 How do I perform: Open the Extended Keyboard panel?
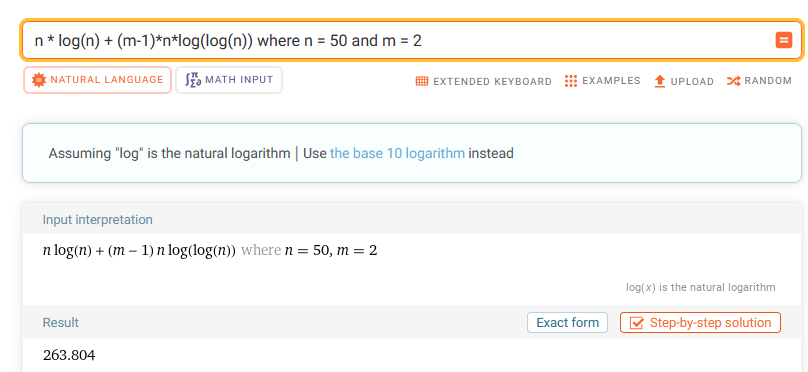coord(483,81)
